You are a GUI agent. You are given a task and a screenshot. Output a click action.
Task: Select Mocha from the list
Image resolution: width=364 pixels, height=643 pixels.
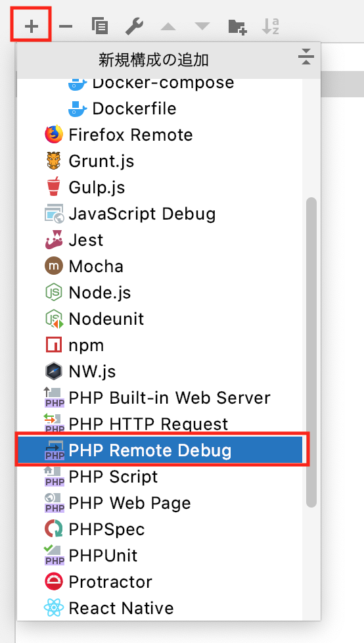pyautogui.click(x=160, y=266)
